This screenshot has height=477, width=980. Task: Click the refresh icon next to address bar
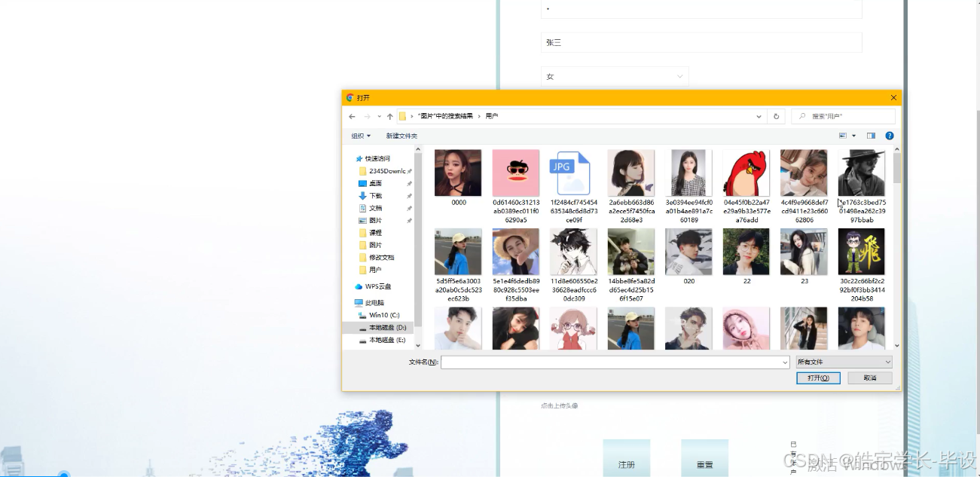[776, 116]
